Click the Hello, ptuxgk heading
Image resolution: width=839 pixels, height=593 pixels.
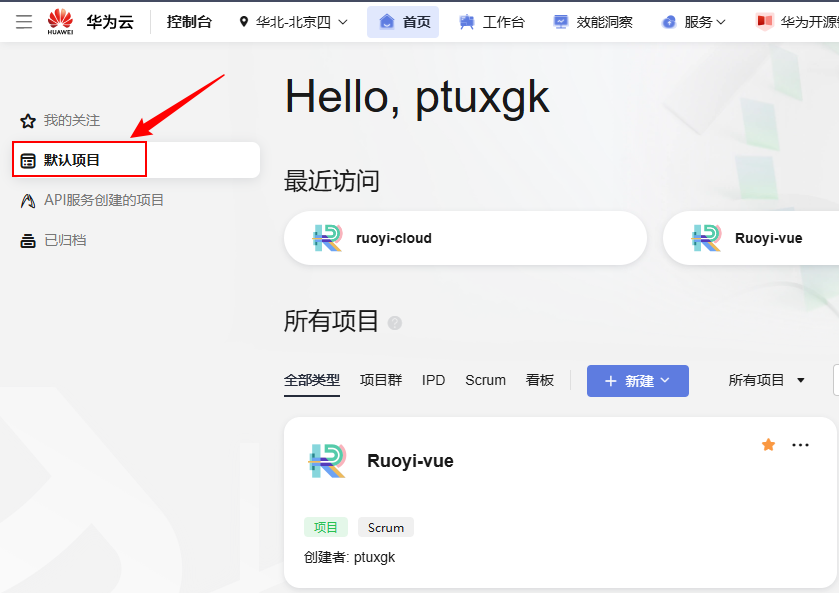pos(417,97)
